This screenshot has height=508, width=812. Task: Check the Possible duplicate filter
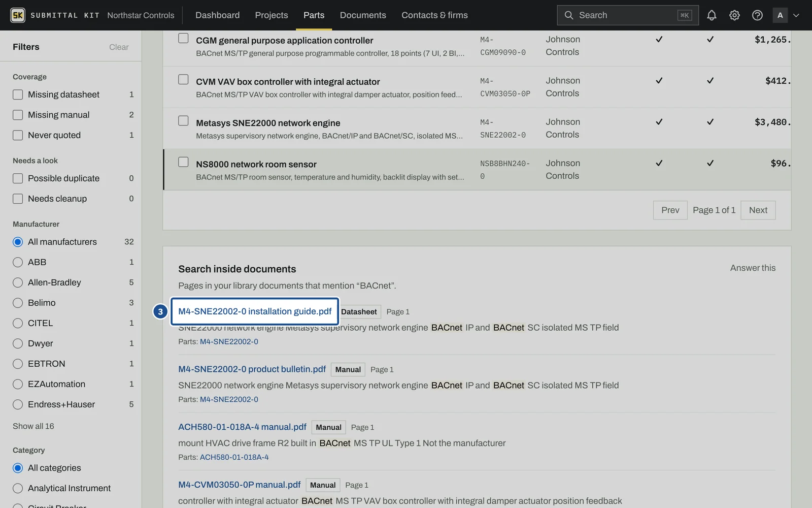click(18, 178)
